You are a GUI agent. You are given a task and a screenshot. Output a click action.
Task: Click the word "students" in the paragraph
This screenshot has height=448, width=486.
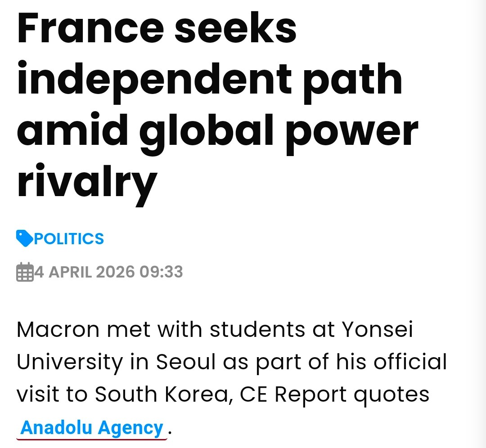click(258, 330)
